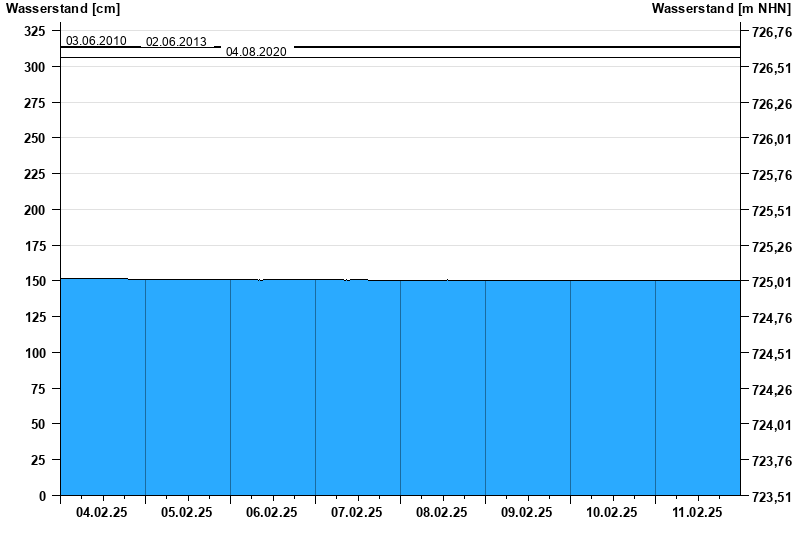The width and height of the screenshot is (800, 550).
Task: Click the Wasserstand [m NHN] axis title
Action: [x=721, y=9]
